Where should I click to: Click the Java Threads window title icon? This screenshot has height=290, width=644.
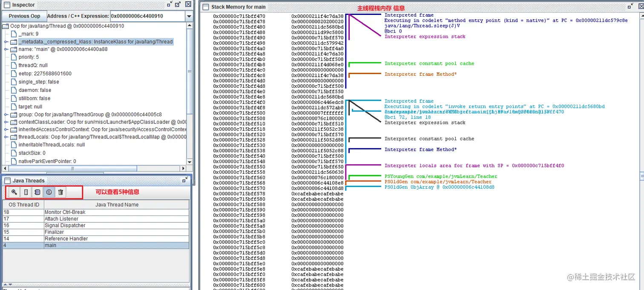tap(7, 181)
